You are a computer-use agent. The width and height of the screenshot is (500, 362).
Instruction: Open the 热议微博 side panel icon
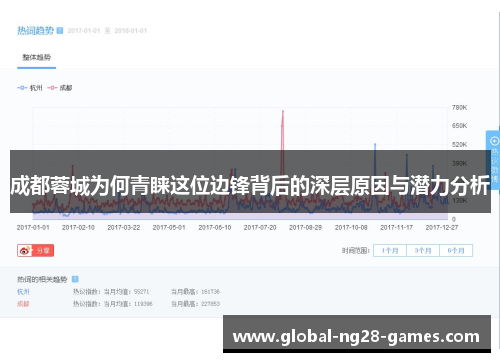tap(494, 141)
